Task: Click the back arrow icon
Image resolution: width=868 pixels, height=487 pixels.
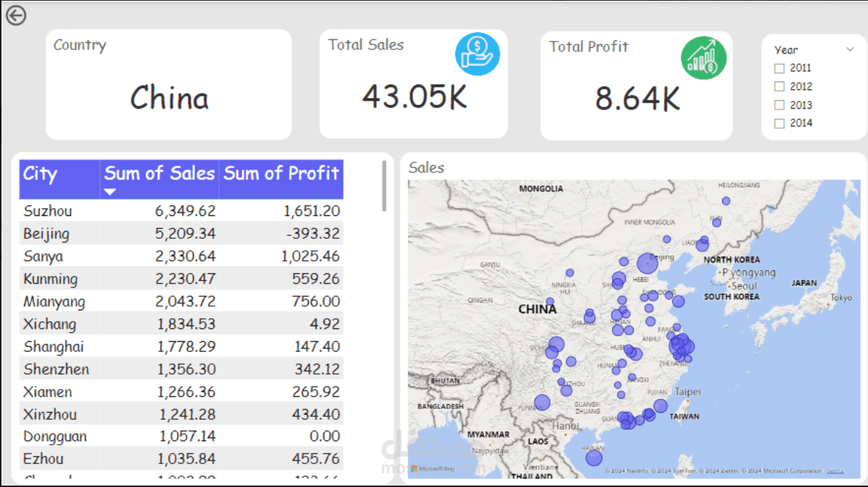Action: (15, 15)
